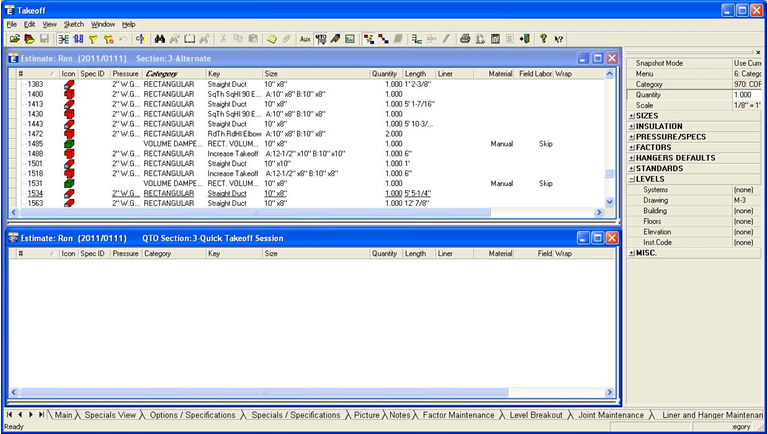Click the red-blue zigzag connector icon
This screenshot has width=768, height=434.
pyautogui.click(x=369, y=39)
